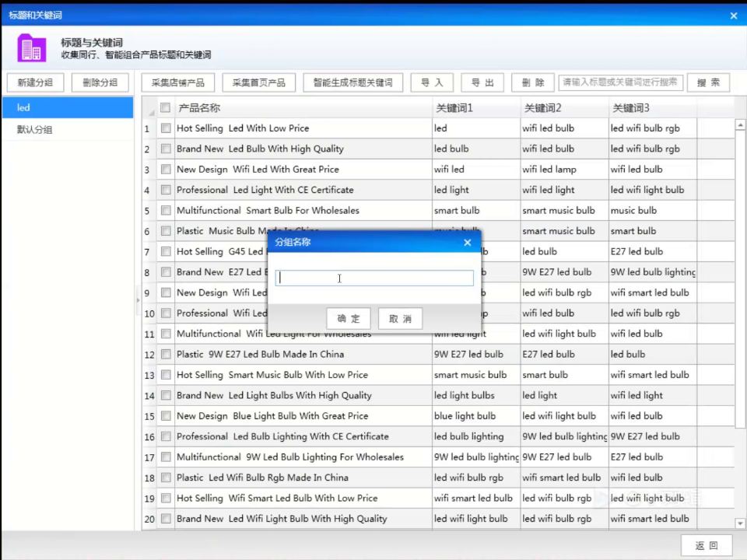747x560 pixels.
Task: Check the box for Hot Selling Led With Low Price
Action: 166,128
